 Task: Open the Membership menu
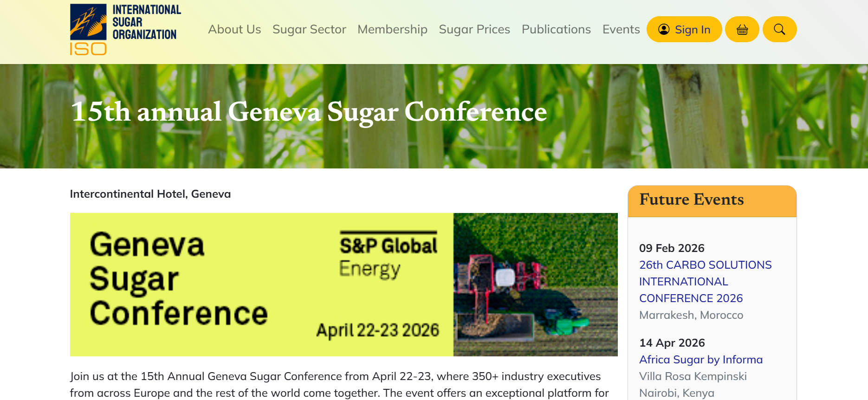point(392,29)
